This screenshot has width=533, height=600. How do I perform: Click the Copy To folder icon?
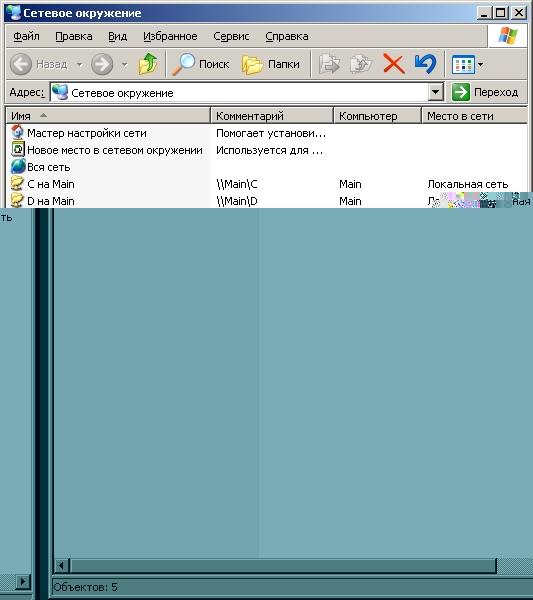pyautogui.click(x=361, y=64)
